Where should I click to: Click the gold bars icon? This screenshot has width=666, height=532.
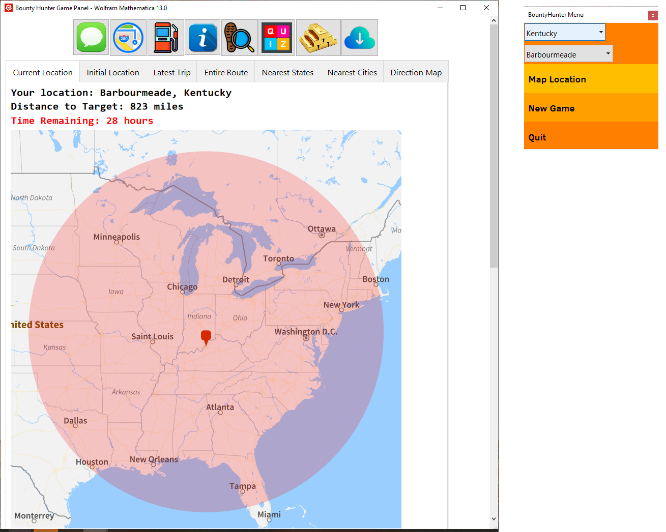[317, 38]
